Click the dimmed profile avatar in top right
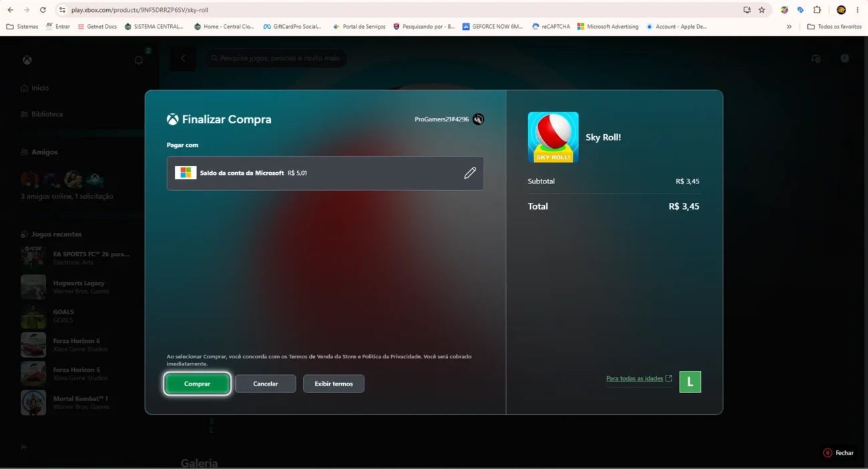 (845, 59)
